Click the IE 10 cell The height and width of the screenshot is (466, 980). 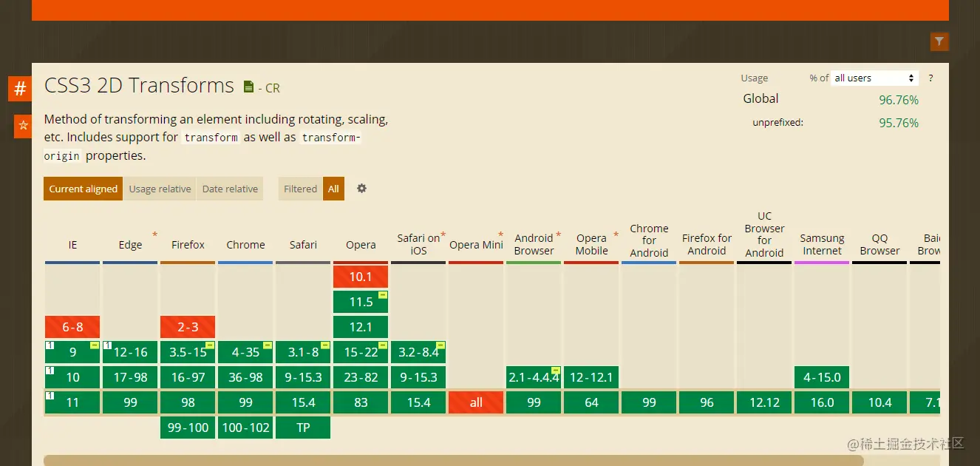click(x=72, y=377)
